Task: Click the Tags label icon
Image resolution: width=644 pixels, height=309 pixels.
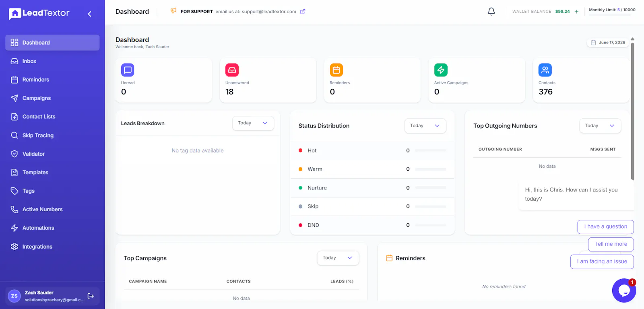Action: pyautogui.click(x=14, y=191)
